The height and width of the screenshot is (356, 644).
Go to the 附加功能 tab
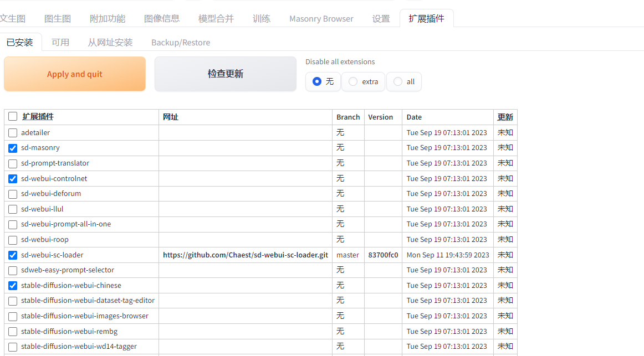pos(107,18)
